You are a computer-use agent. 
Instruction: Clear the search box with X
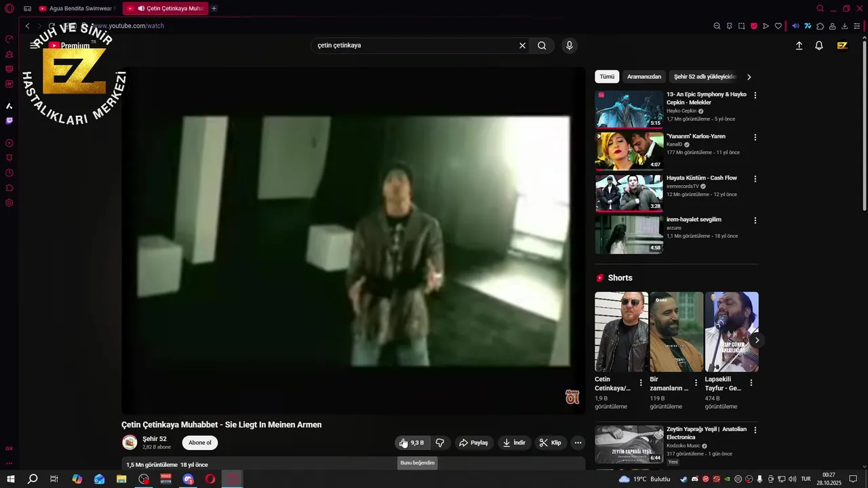point(522,45)
